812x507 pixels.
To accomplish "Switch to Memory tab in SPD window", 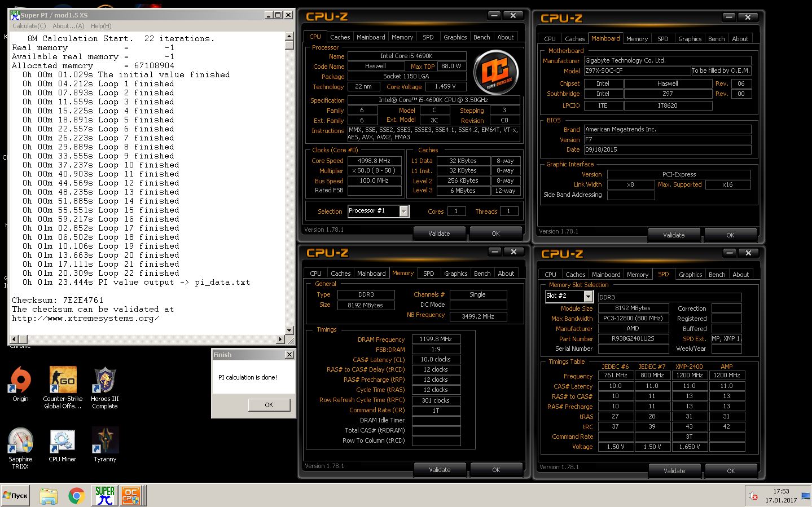I will tap(638, 275).
